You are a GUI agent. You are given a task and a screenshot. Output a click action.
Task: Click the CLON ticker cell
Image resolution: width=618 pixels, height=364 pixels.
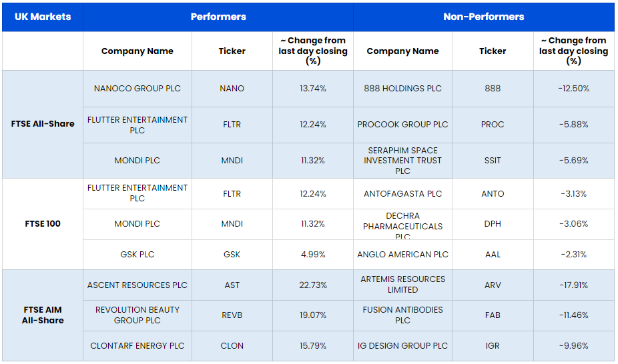point(232,346)
